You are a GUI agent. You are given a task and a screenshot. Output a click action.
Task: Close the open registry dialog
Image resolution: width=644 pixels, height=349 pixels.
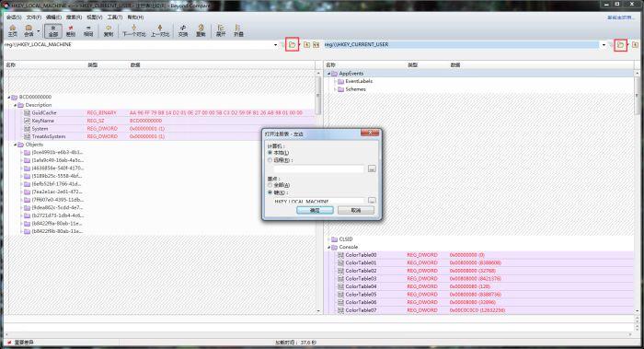(x=370, y=133)
